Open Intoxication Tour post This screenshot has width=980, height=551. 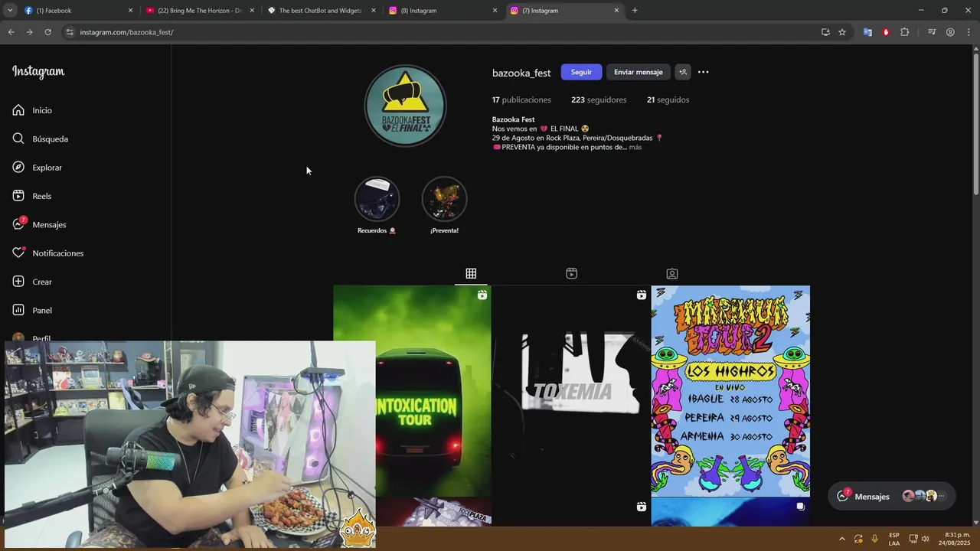pos(412,391)
